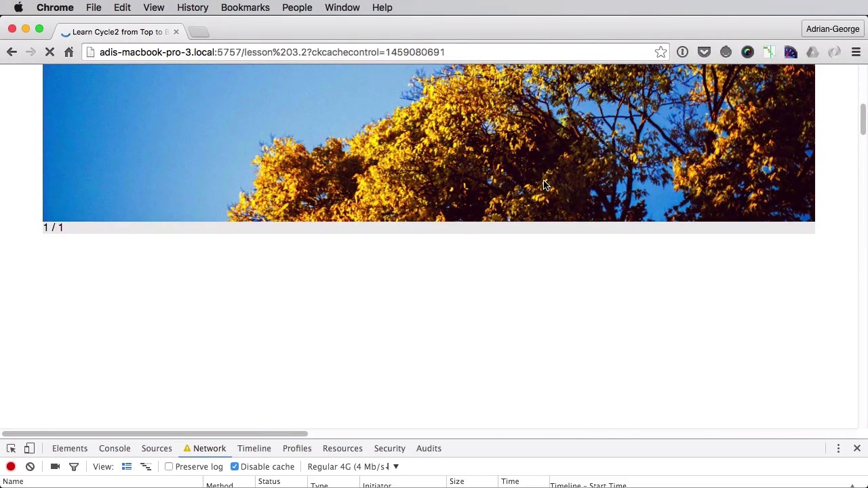Sort network requests by Name column
The image size is (868, 488).
[102, 482]
